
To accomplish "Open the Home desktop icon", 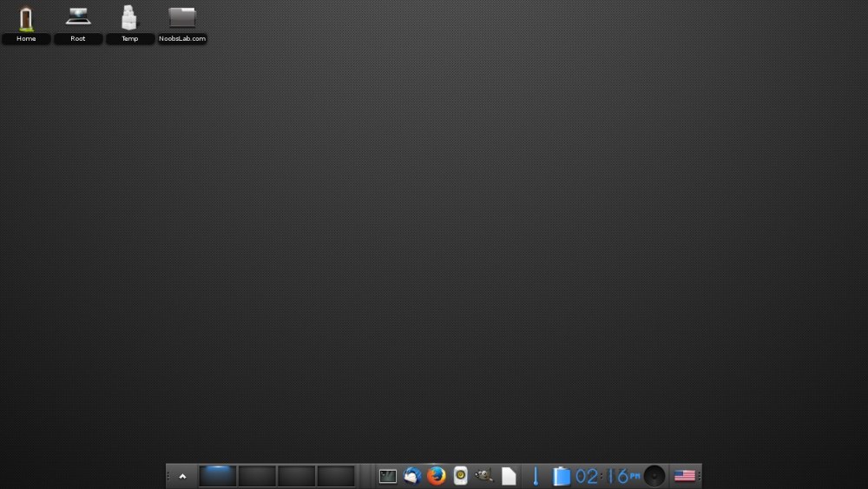I will (26, 18).
